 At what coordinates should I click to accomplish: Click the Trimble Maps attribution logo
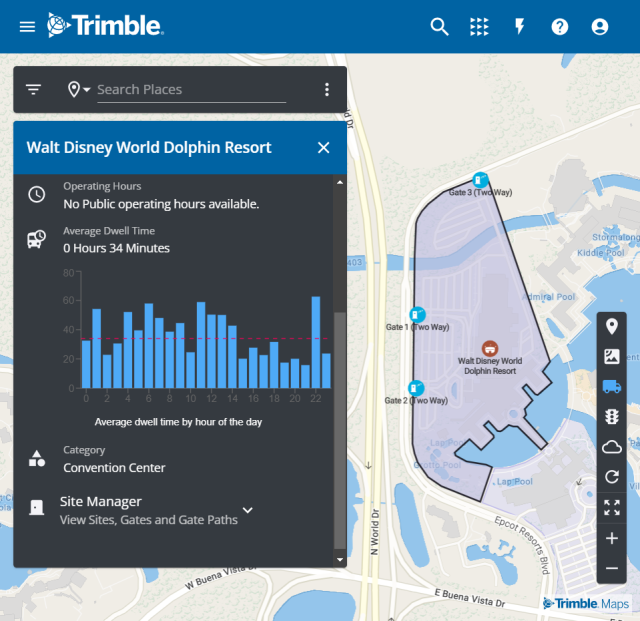(x=586, y=603)
